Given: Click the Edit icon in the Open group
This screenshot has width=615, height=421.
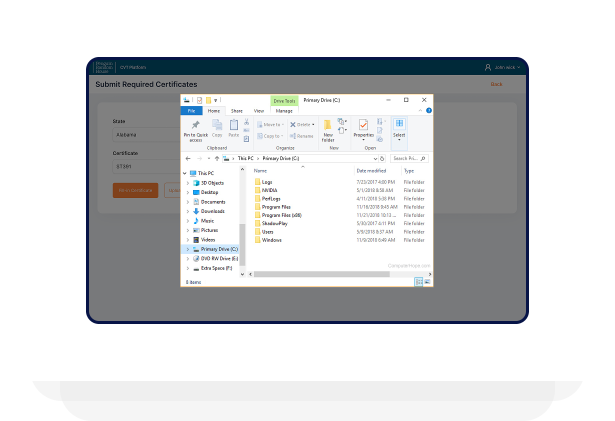Looking at the screenshot, I should pyautogui.click(x=380, y=130).
